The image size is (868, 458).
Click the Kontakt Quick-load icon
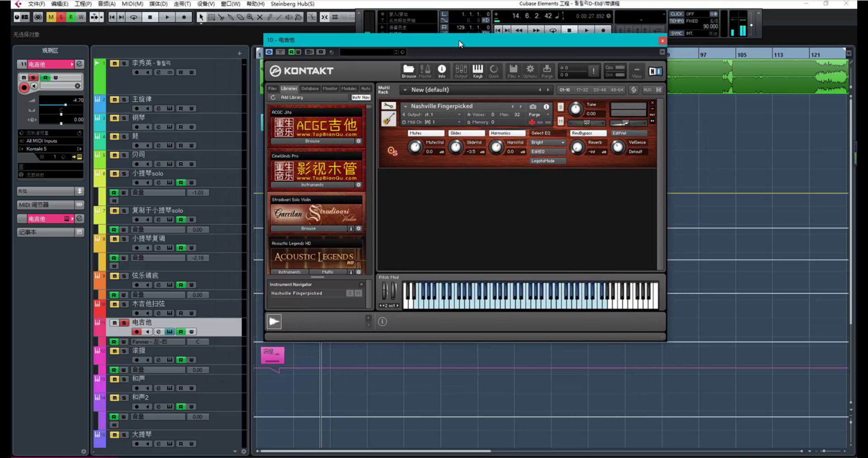(494, 71)
